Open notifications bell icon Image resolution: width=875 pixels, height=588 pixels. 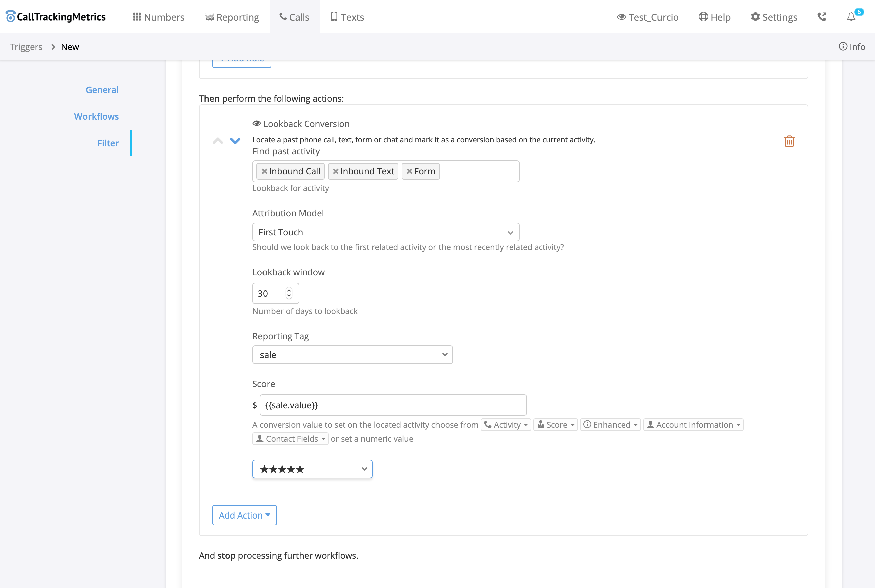(x=851, y=17)
